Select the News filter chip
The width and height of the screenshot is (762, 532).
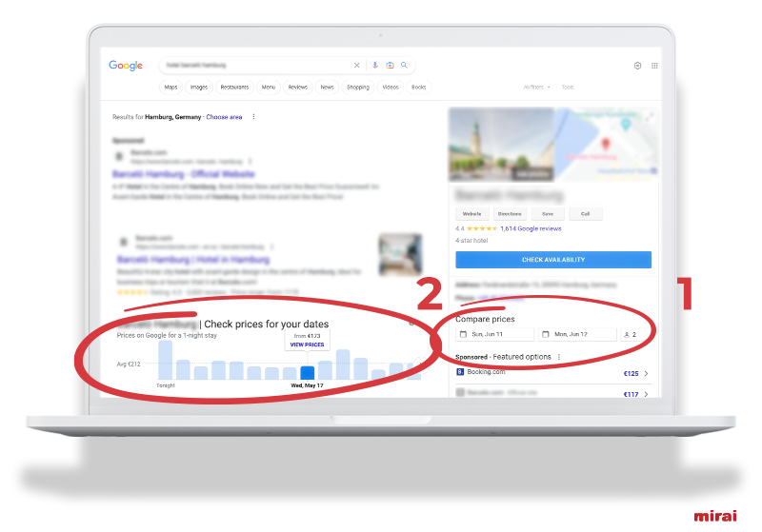pyautogui.click(x=327, y=87)
